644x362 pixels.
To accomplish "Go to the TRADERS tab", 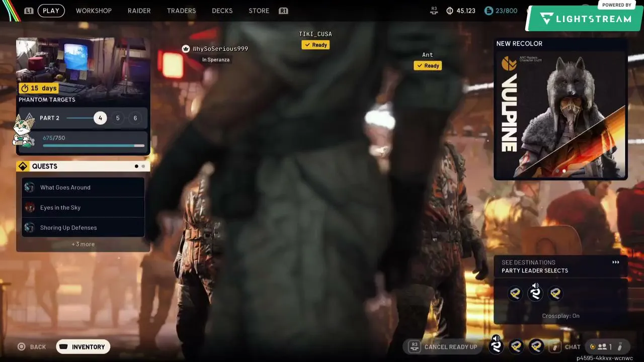I will pos(181,11).
